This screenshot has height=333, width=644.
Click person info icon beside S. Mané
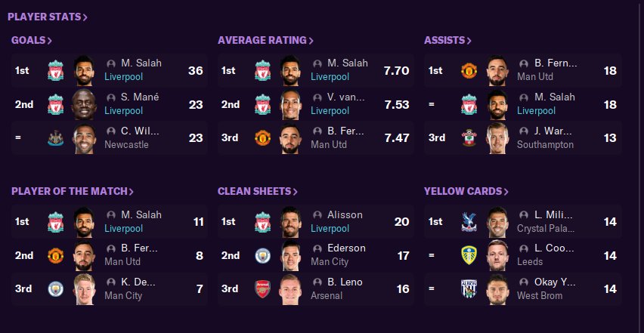coord(111,98)
